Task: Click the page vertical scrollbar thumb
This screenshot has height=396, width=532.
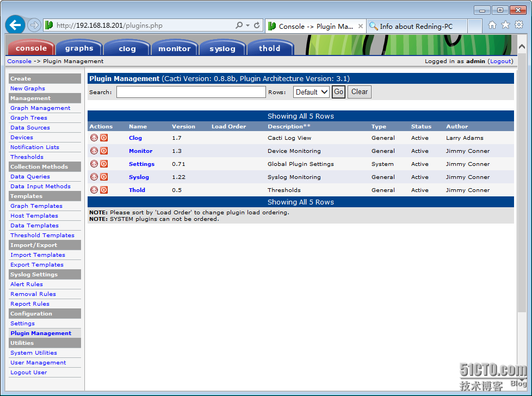Action: pos(522,183)
